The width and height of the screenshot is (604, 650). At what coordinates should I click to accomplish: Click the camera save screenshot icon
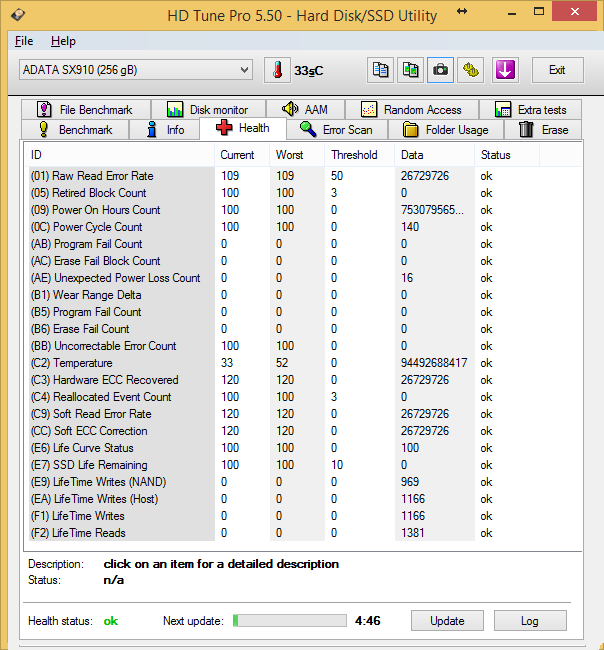[x=440, y=70]
